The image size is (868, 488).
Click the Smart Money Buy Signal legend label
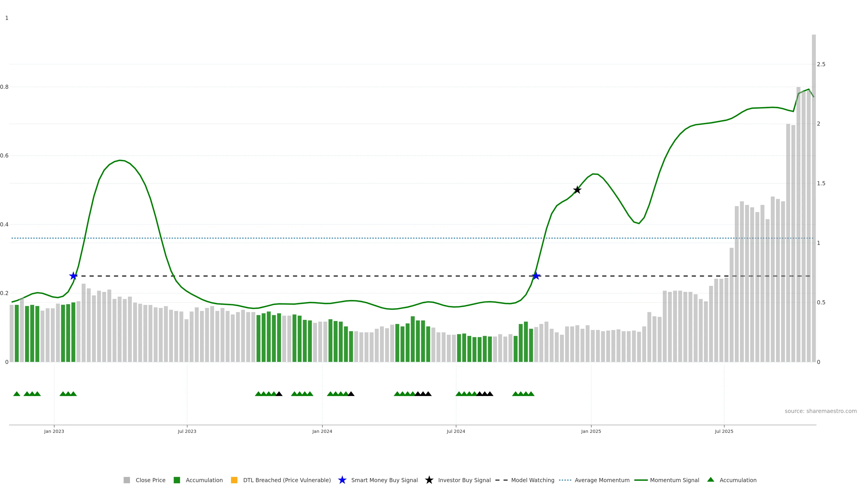(384, 480)
